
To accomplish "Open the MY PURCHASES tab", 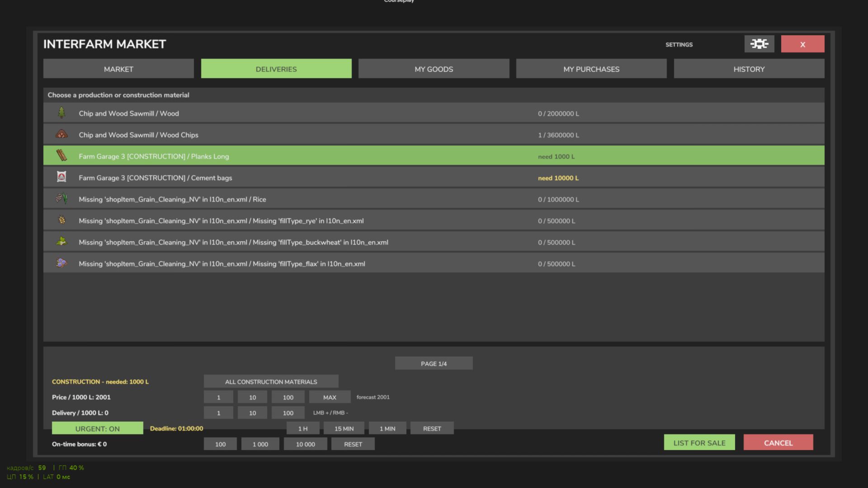I will coord(591,69).
